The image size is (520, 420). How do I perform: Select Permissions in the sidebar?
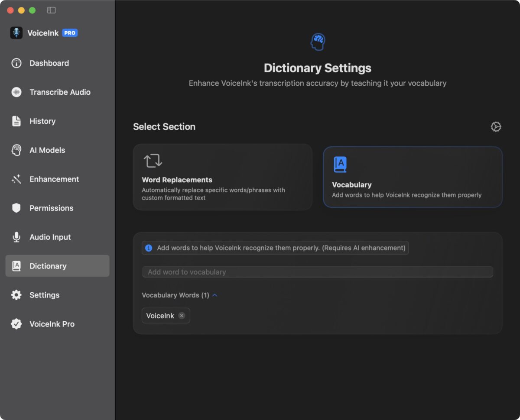(x=57, y=208)
